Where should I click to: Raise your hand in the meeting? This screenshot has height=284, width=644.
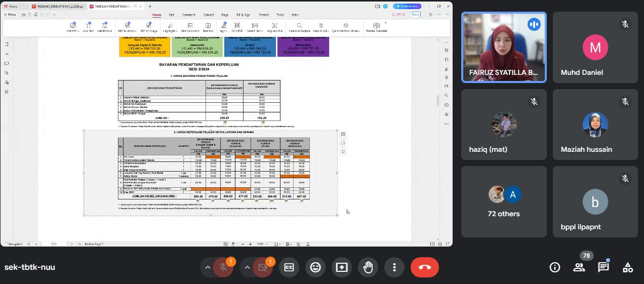[368, 267]
